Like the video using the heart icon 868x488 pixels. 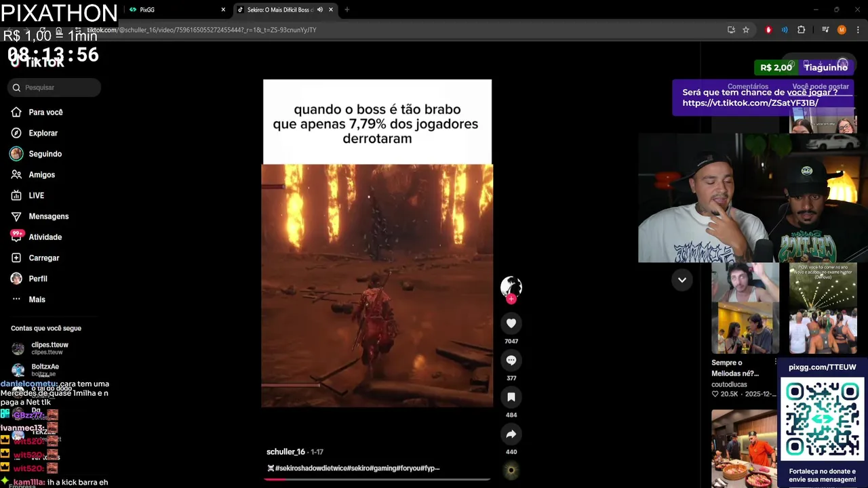coord(511,323)
